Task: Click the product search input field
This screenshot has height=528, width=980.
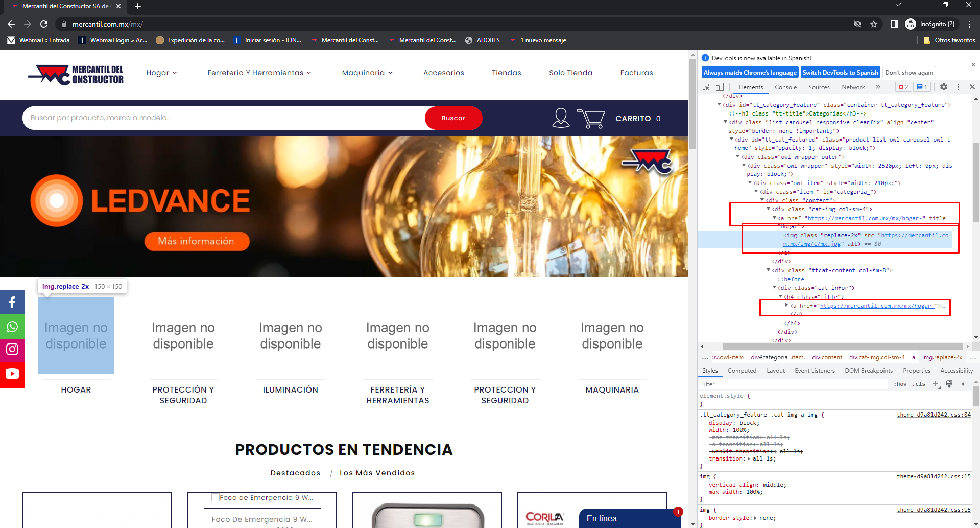Action: (x=224, y=118)
